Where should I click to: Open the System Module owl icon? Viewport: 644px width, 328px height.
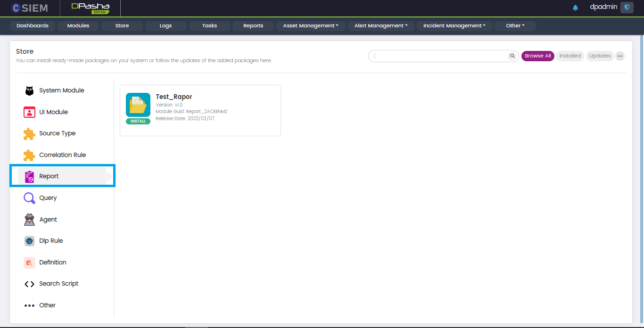(x=29, y=90)
